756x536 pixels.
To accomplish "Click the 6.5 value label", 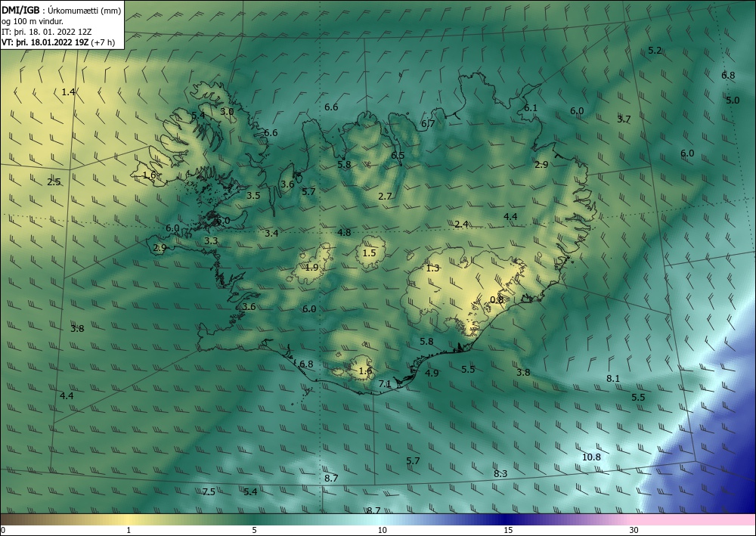I will tap(398, 156).
